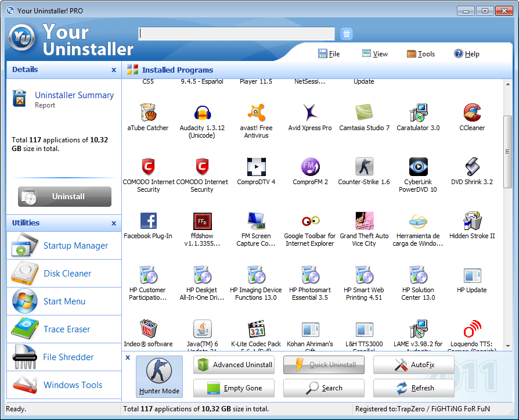
Task: Select HP Smart Web Printing 4.51
Action: 364,275
